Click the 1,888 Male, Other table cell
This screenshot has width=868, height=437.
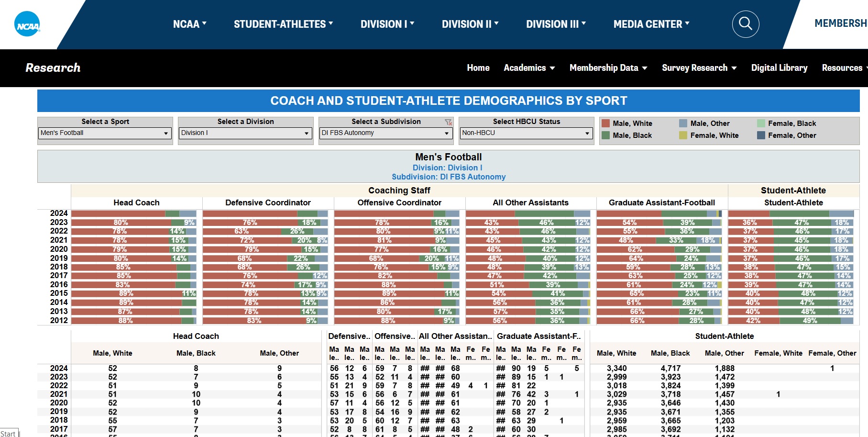(724, 369)
